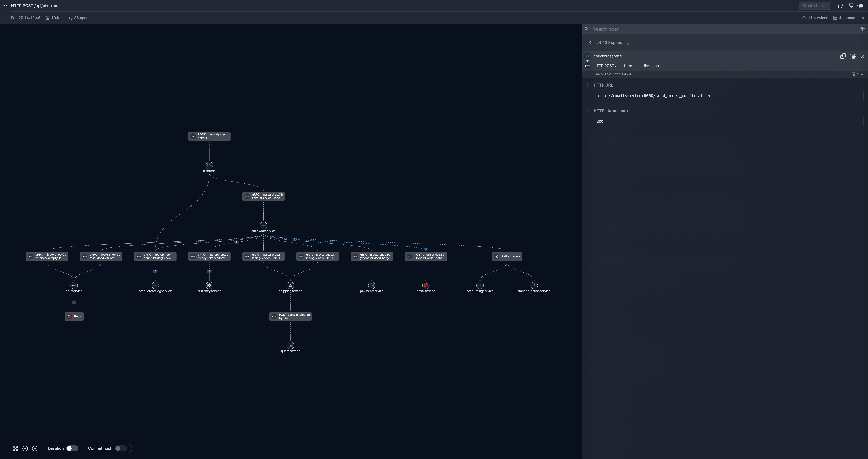Open span search filter settings
Viewport: 868px width, 459px height.
pyautogui.click(x=862, y=29)
